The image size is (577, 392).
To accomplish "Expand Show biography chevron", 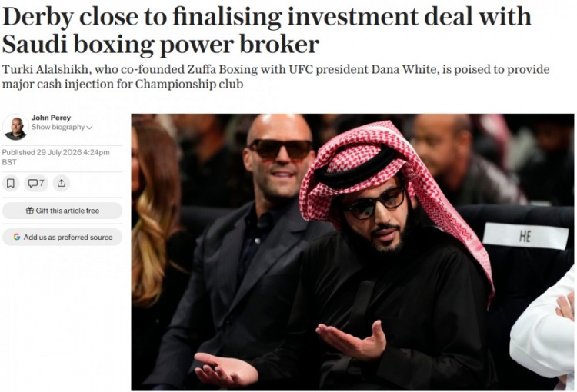I will pos(89,128).
